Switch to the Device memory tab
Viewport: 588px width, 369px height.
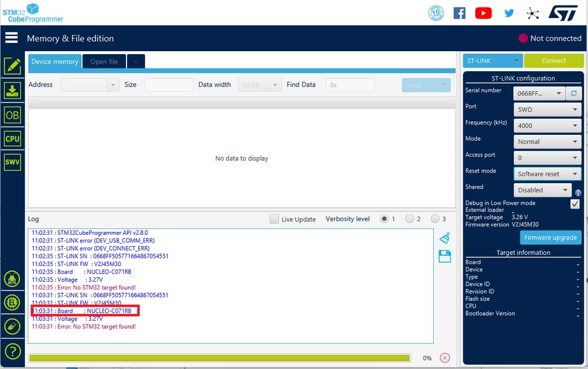[x=55, y=61]
